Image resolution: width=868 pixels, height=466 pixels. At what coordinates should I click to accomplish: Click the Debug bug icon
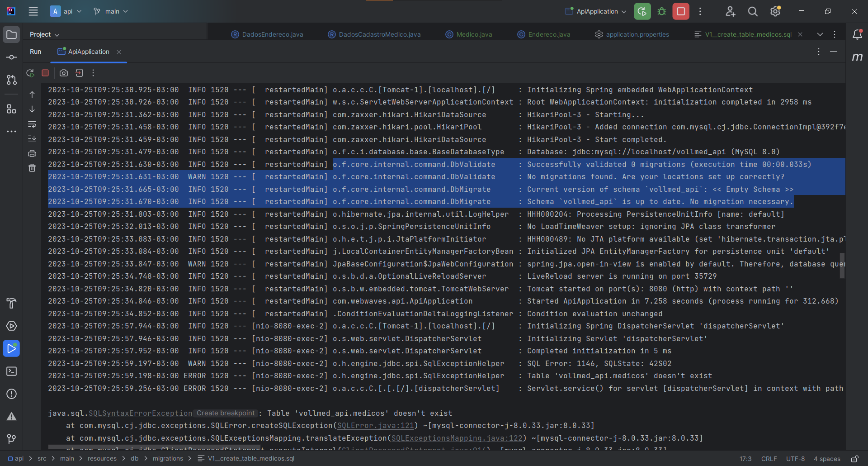pyautogui.click(x=662, y=11)
